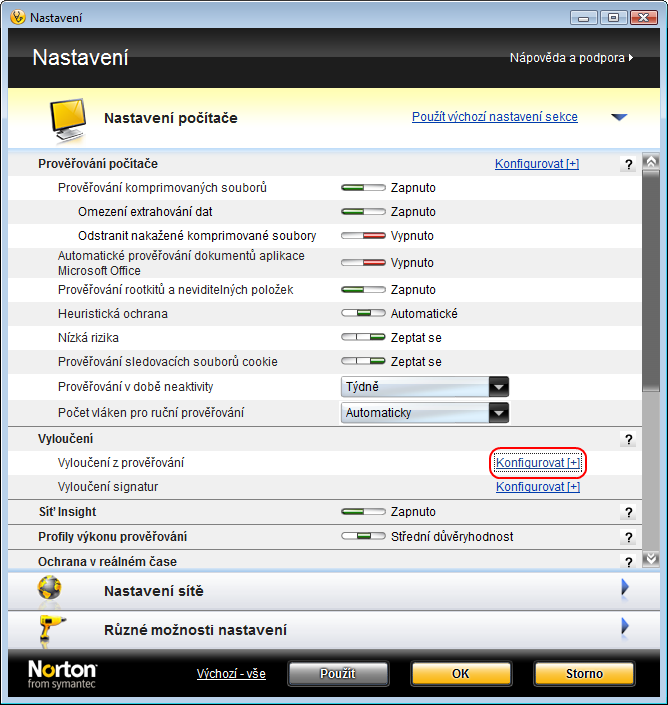Screen dimensions: 668x705
Task: Close the Nastavení window
Action: (644, 18)
